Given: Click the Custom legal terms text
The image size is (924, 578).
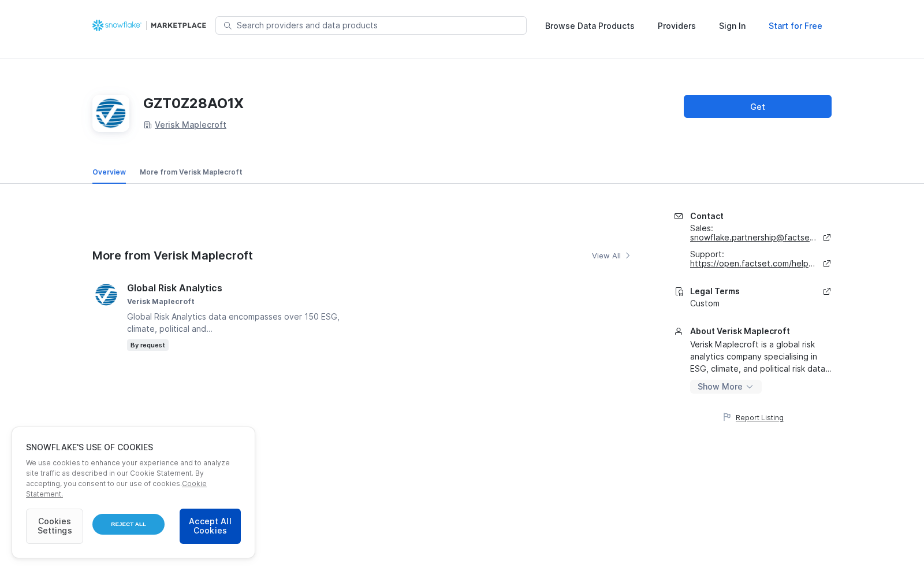Looking at the screenshot, I should [705, 303].
